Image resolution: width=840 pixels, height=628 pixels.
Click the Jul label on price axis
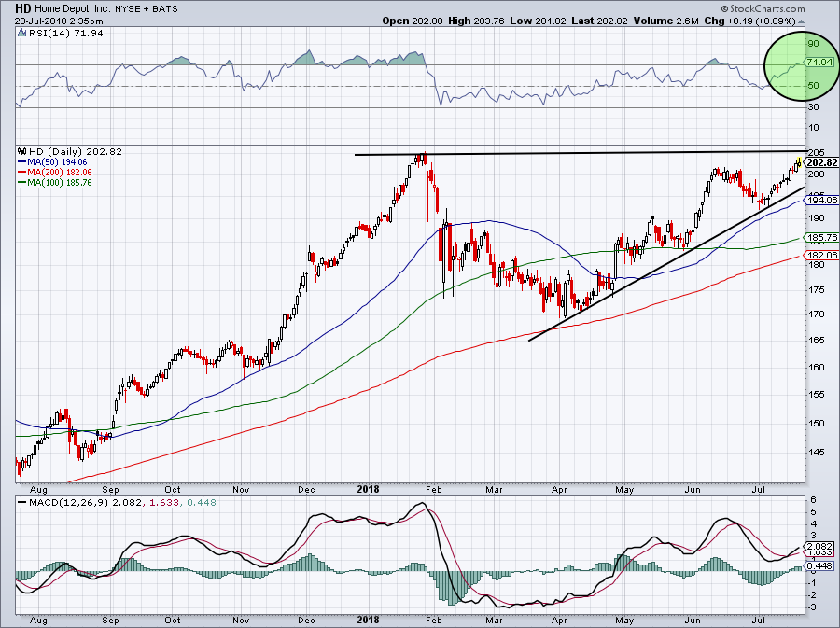tap(759, 489)
